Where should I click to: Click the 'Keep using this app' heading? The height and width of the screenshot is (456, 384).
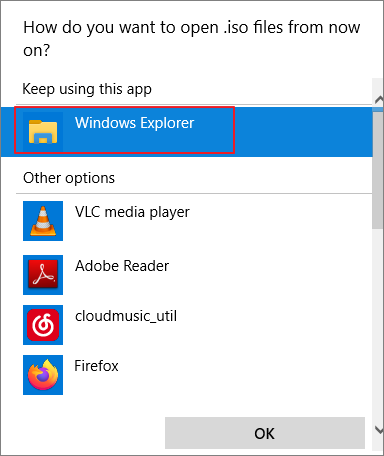tap(87, 89)
